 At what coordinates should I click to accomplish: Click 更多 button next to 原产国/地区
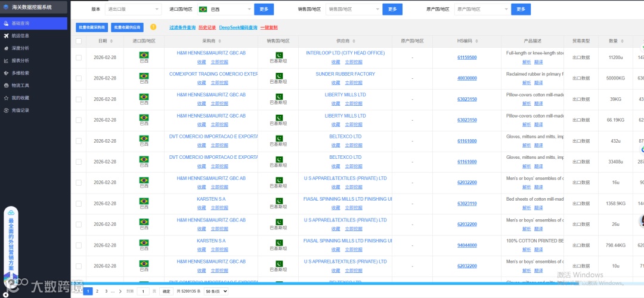(521, 9)
